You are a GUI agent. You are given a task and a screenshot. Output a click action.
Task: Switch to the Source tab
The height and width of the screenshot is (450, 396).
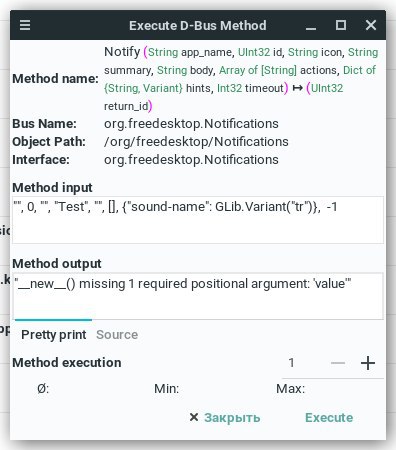click(117, 335)
